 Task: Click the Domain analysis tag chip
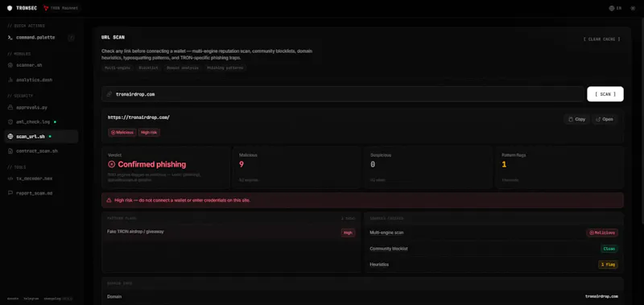[x=183, y=68]
